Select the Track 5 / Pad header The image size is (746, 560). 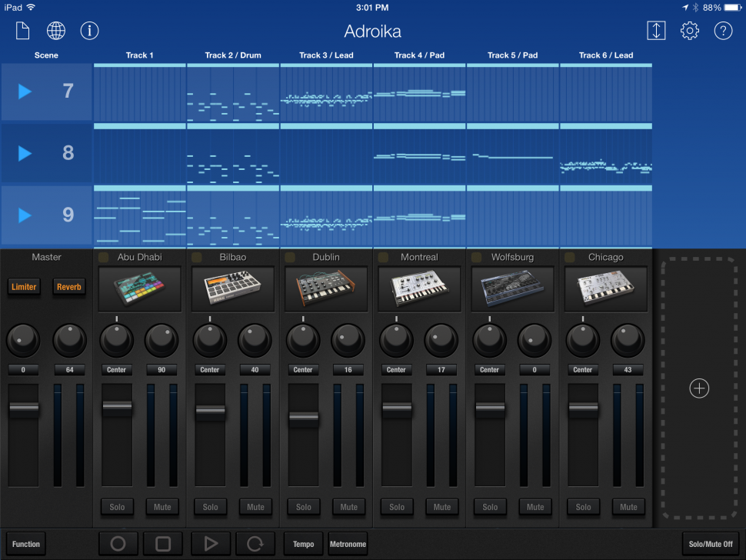512,55
